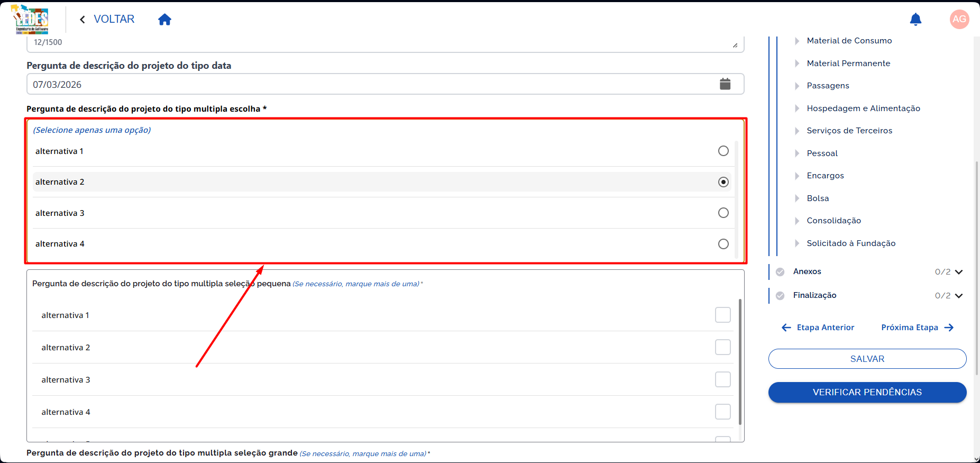This screenshot has height=463, width=980.
Task: Click VERIFICAR PENDÊNCIAS button
Action: click(867, 392)
